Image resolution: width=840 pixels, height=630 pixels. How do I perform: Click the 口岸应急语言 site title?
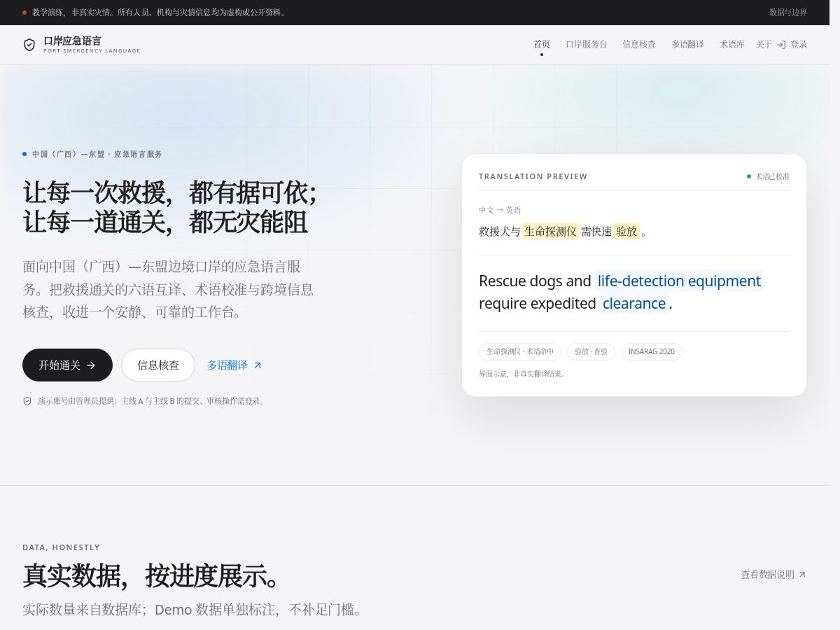pos(72,41)
